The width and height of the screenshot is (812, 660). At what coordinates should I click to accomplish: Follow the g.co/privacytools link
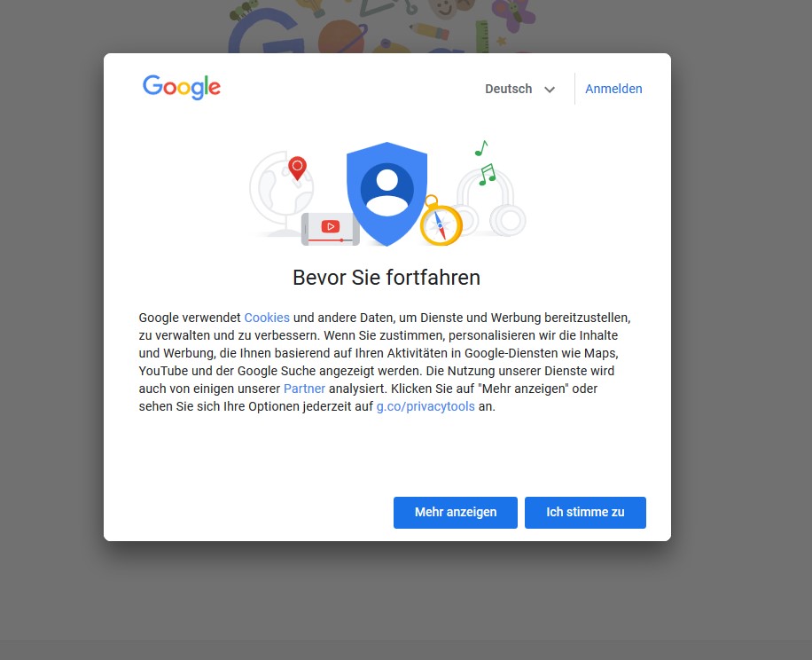(x=426, y=406)
